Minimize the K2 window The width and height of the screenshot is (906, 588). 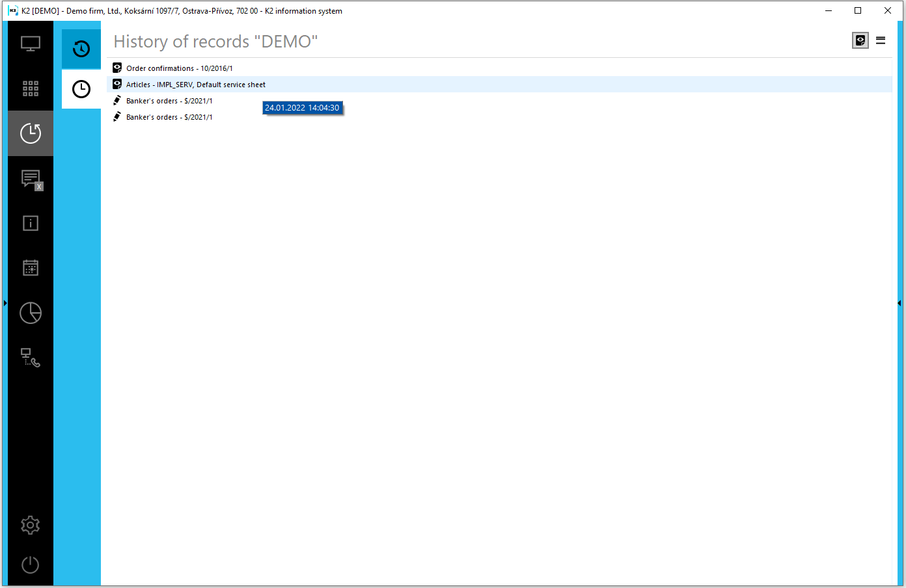tap(829, 10)
